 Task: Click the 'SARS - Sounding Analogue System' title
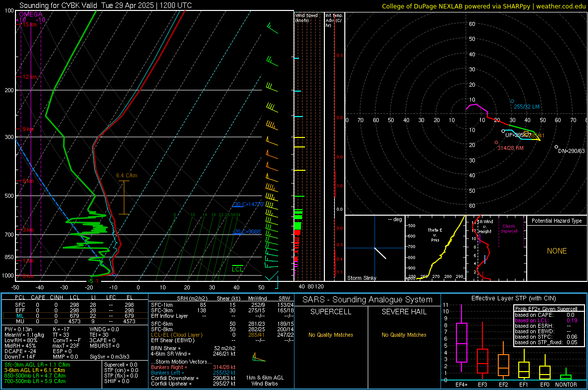[368, 300]
